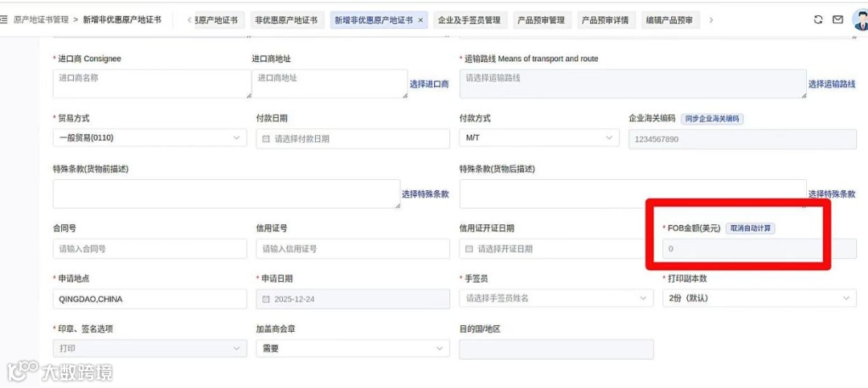
Task: Click the 信用证号 input field
Action: (353, 249)
